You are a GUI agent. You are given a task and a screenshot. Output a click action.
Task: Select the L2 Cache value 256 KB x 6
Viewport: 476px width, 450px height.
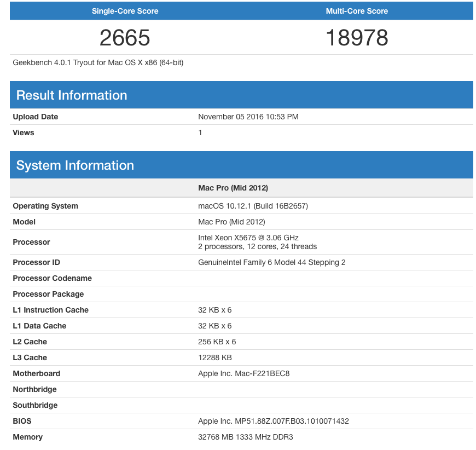pyautogui.click(x=217, y=342)
